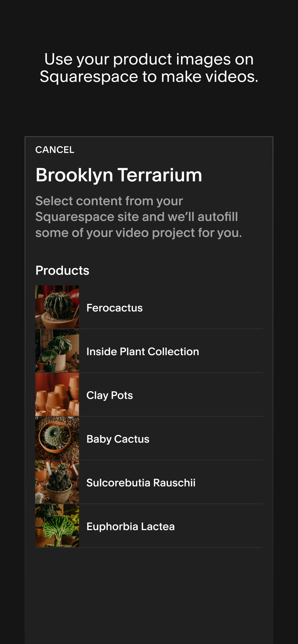Click the Brooklyn Terrarium site title
298x644 pixels.
tap(119, 175)
